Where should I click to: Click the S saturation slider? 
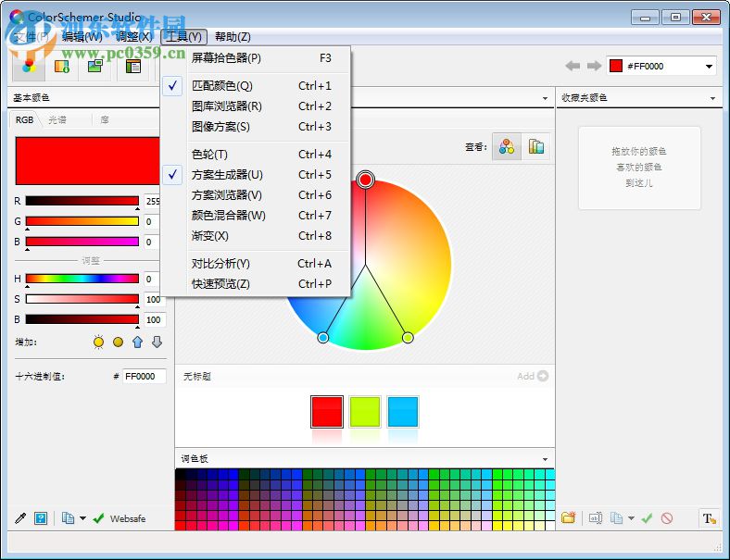pos(82,299)
